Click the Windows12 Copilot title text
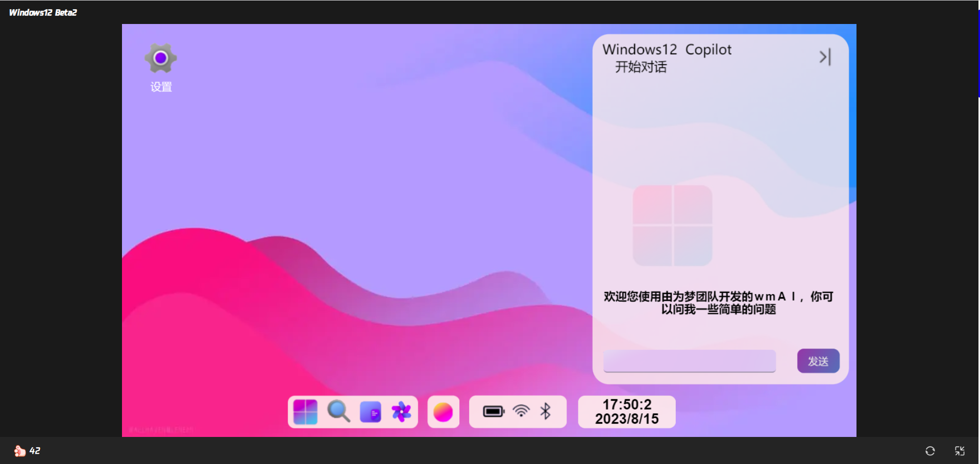980x464 pixels. [x=667, y=50]
